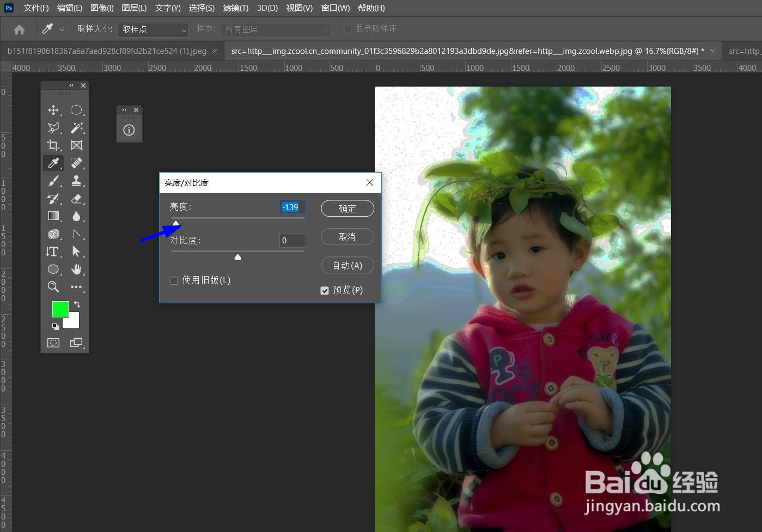The width and height of the screenshot is (762, 532).
Task: Close the b151f8198618367 jpeg tab
Action: pos(215,51)
